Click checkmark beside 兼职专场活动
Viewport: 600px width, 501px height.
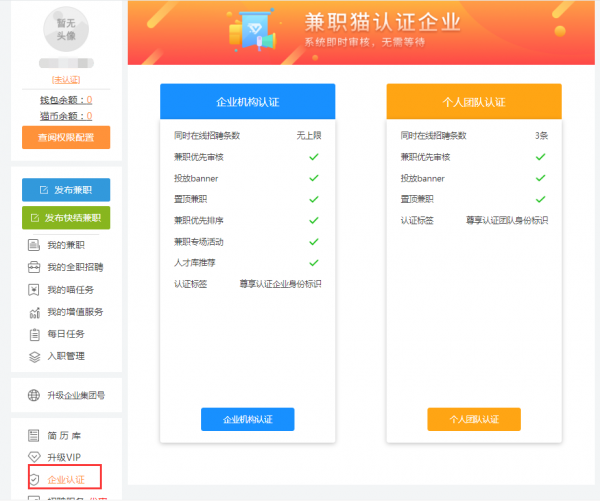click(x=314, y=242)
